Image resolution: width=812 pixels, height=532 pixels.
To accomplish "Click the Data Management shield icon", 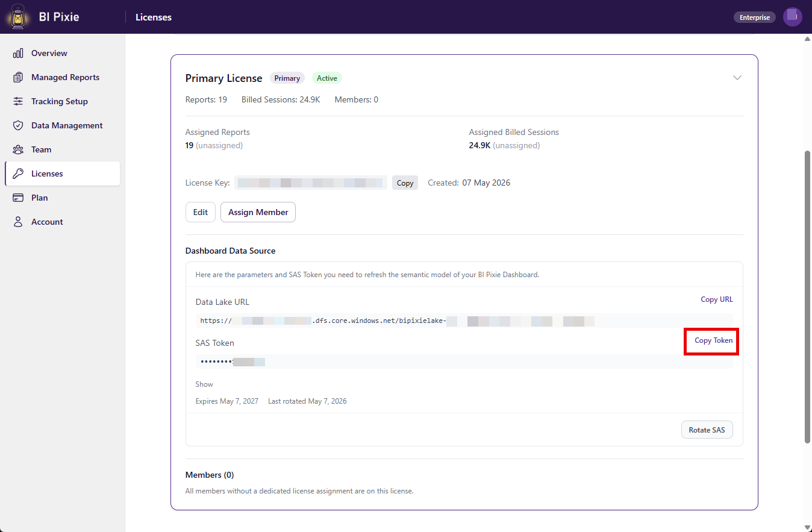I will [x=18, y=125].
